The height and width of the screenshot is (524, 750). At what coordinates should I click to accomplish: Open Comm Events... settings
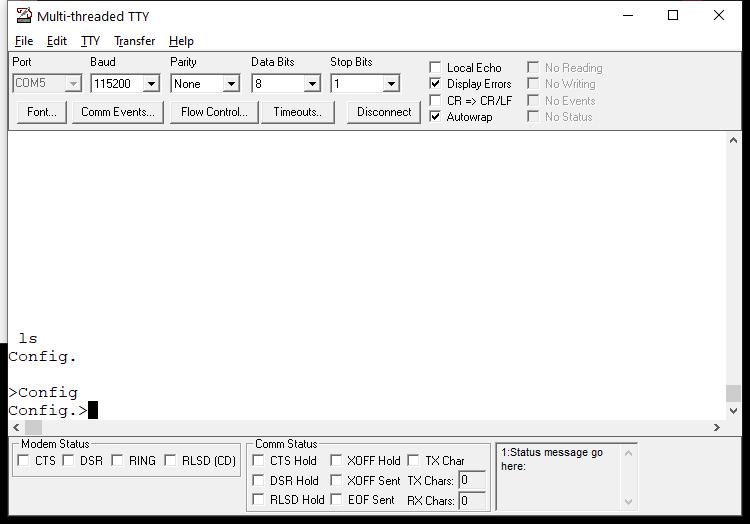click(118, 112)
